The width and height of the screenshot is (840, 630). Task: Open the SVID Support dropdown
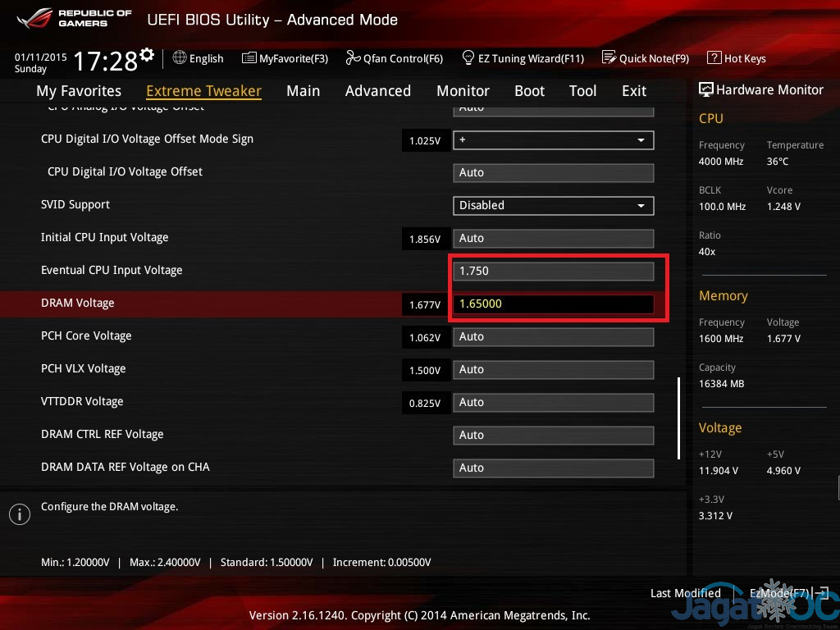coord(641,206)
